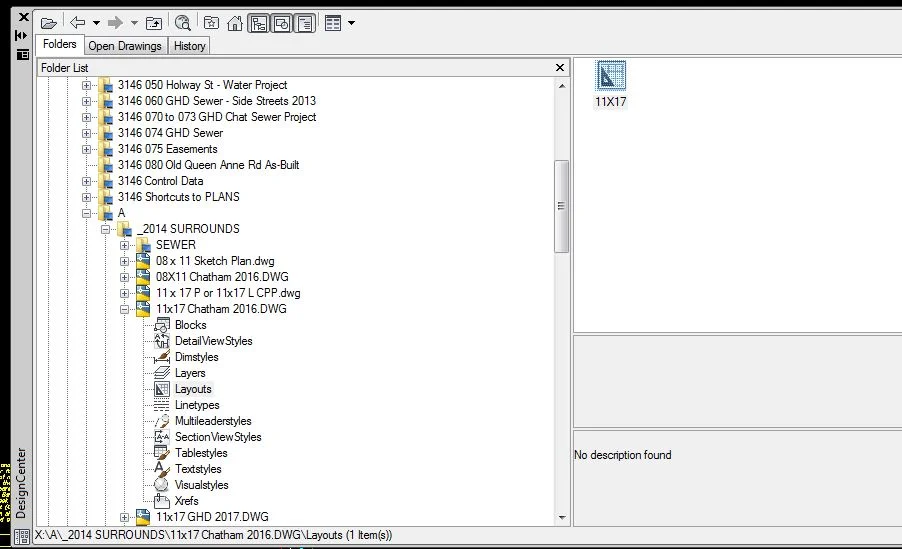Select 08X11 Chatham 2016.DWG file

point(222,277)
